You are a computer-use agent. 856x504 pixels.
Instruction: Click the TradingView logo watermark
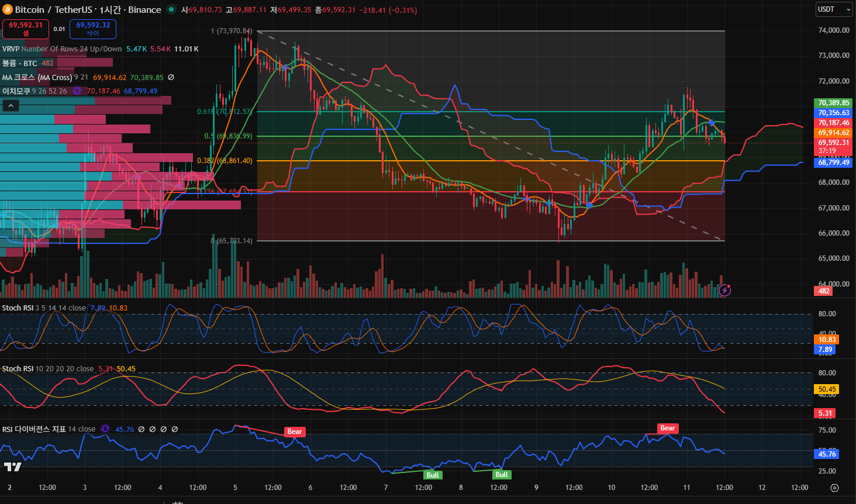pyautogui.click(x=12, y=467)
